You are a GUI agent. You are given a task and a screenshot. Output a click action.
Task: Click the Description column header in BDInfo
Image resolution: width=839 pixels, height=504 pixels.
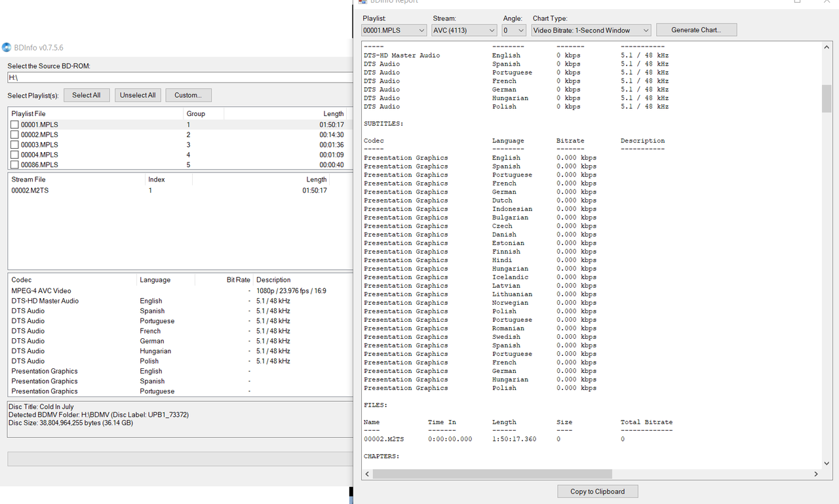(303, 279)
